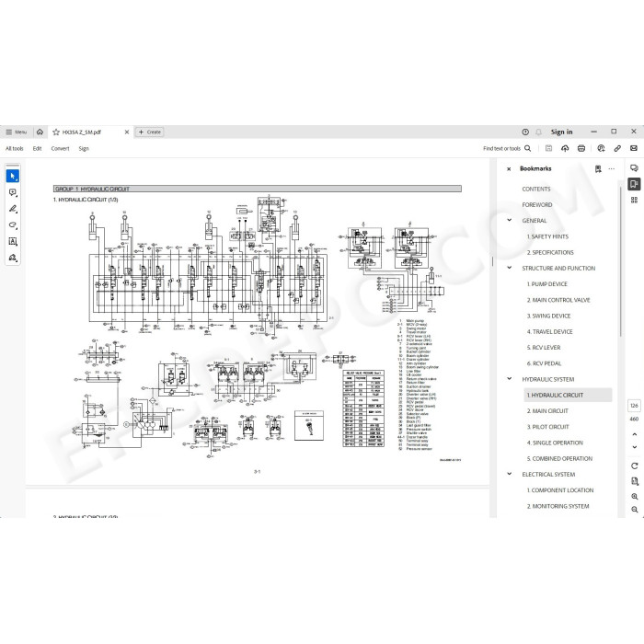
Task: Open 4. TRAVEL DEVICE bookmark
Action: click(549, 331)
